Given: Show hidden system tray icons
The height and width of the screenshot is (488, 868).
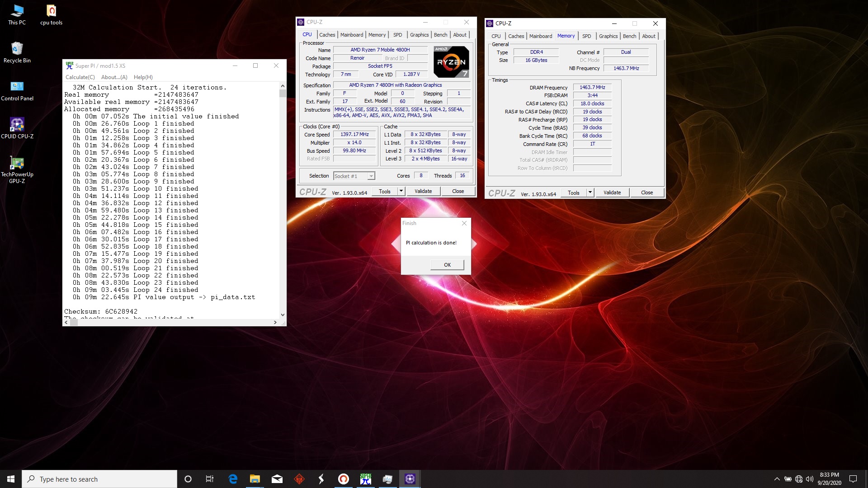Looking at the screenshot, I should [777, 479].
